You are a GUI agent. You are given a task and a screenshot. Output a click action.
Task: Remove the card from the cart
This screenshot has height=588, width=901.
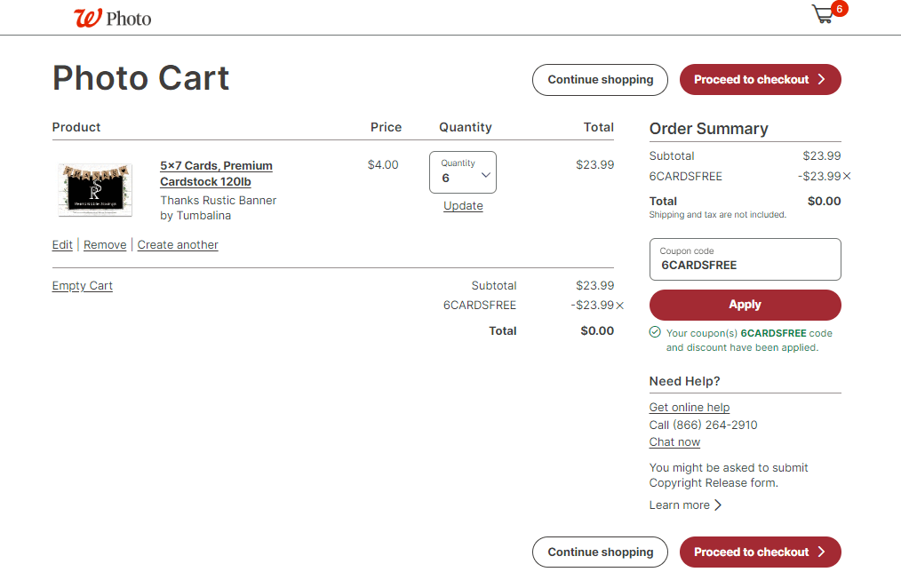click(x=105, y=245)
